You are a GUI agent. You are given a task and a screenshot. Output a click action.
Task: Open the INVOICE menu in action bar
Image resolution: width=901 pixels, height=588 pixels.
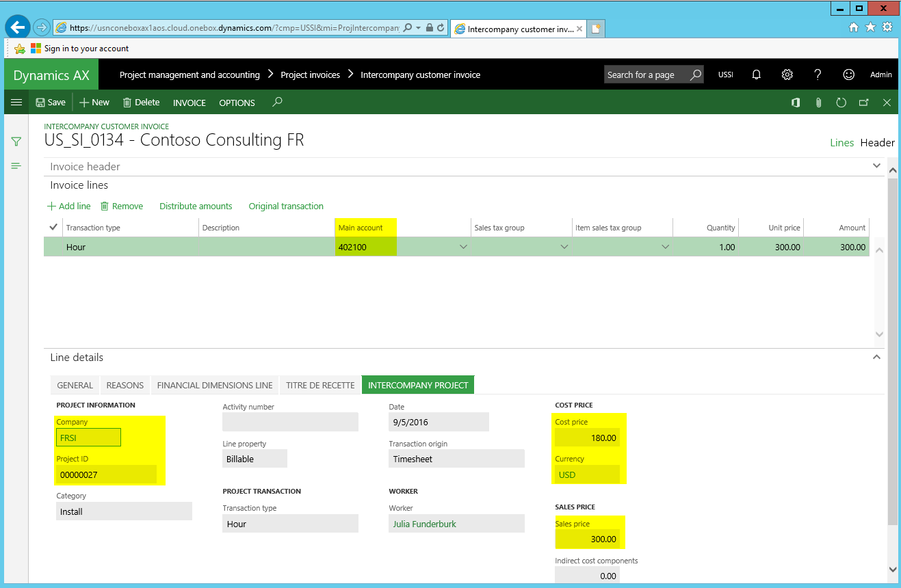[189, 103]
